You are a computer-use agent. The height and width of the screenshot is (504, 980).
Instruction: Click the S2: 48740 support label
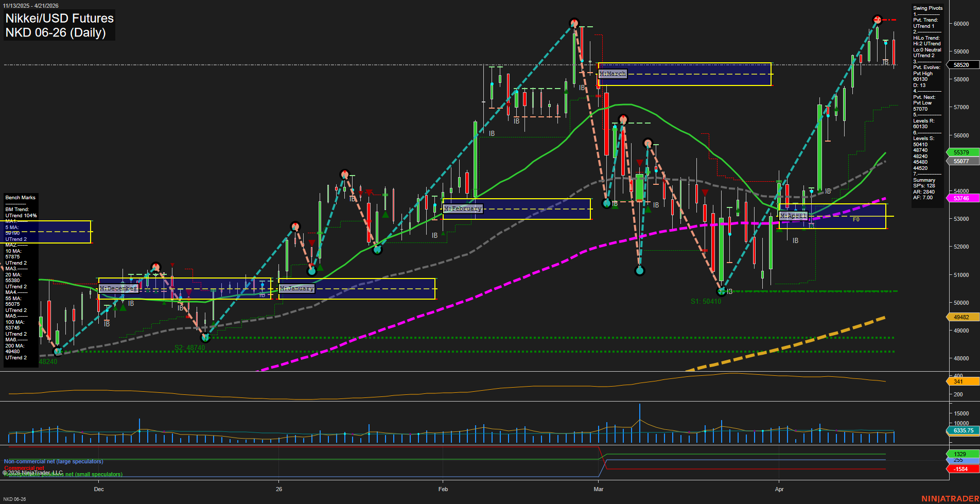(189, 347)
